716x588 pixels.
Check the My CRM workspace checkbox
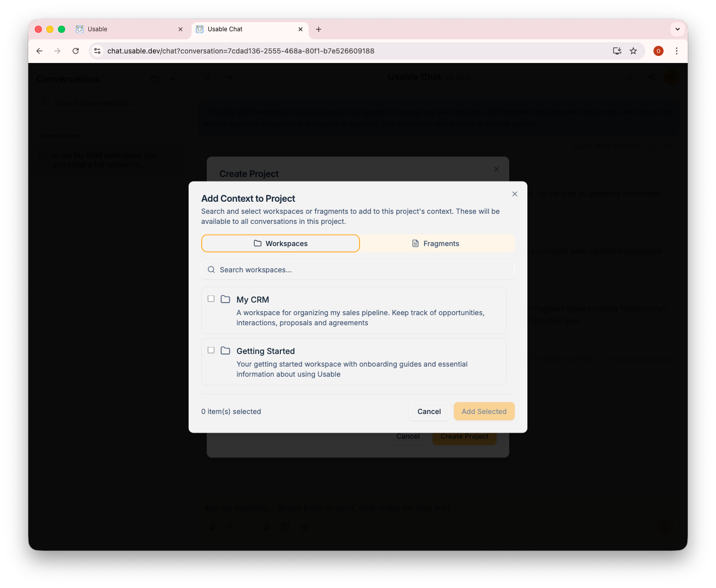click(x=211, y=299)
